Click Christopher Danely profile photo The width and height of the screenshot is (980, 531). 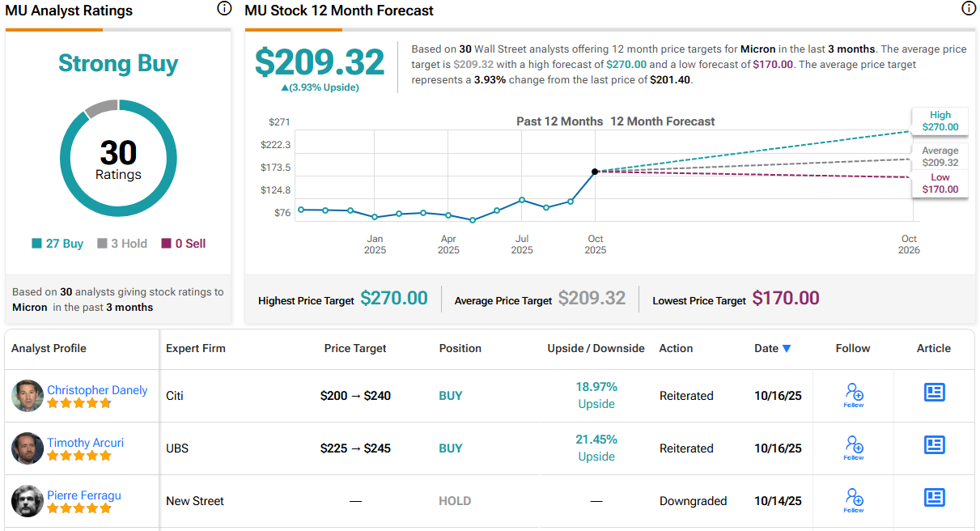[x=28, y=396]
